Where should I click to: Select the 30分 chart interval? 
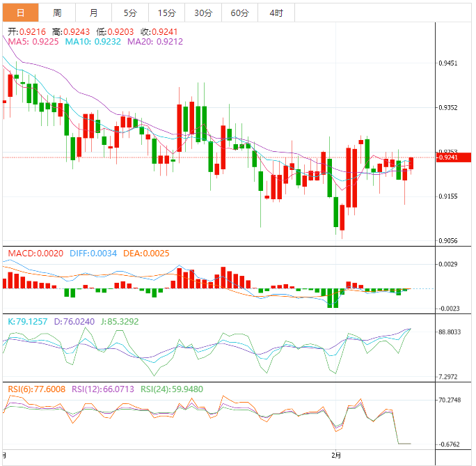[203, 13]
